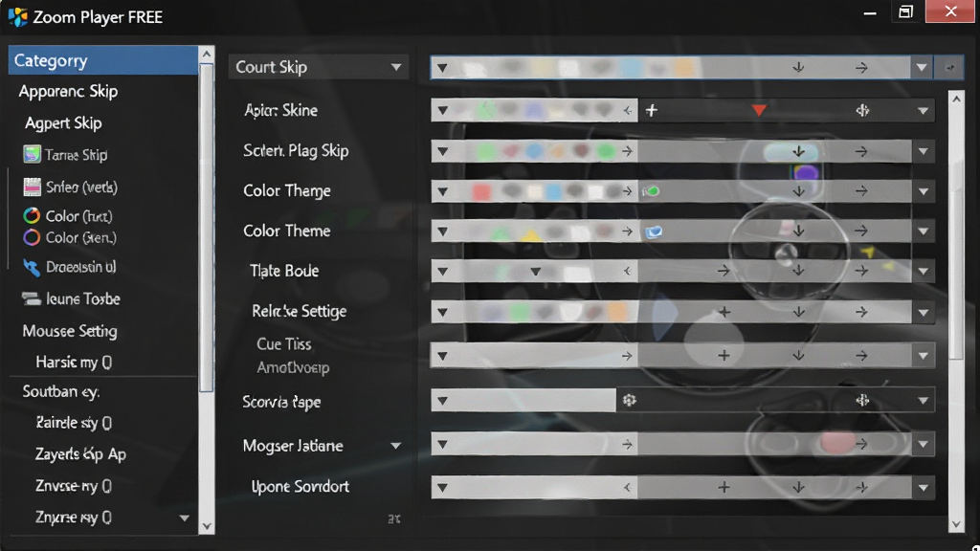Open the left triangle menu in Apicr Skine row

pos(442,111)
